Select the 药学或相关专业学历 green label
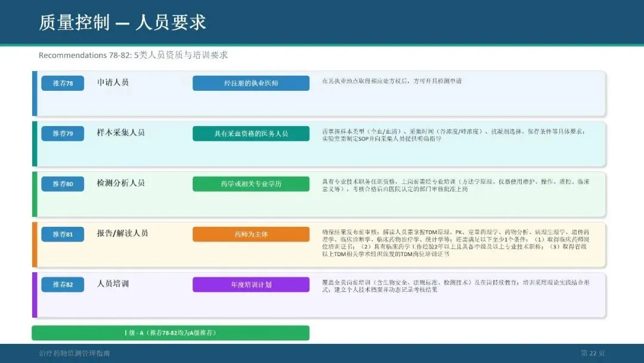644x363 pixels. [x=251, y=184]
